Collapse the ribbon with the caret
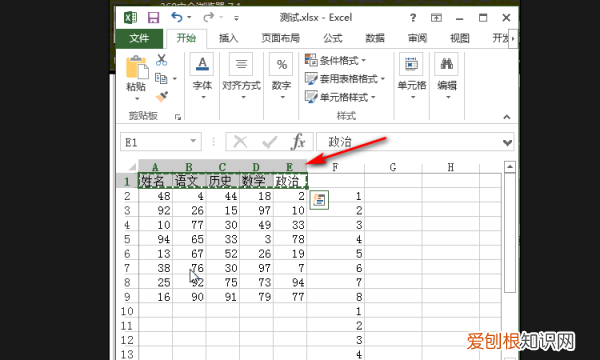Image resolution: width=600 pixels, height=360 pixels. point(507,117)
